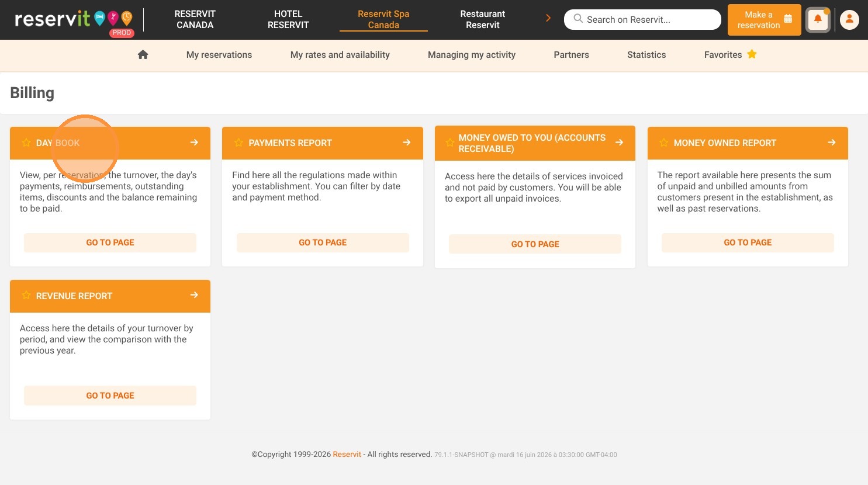Screen dimensions: 868x485
Task: Expand the Managing my activity menu
Action: point(472,55)
